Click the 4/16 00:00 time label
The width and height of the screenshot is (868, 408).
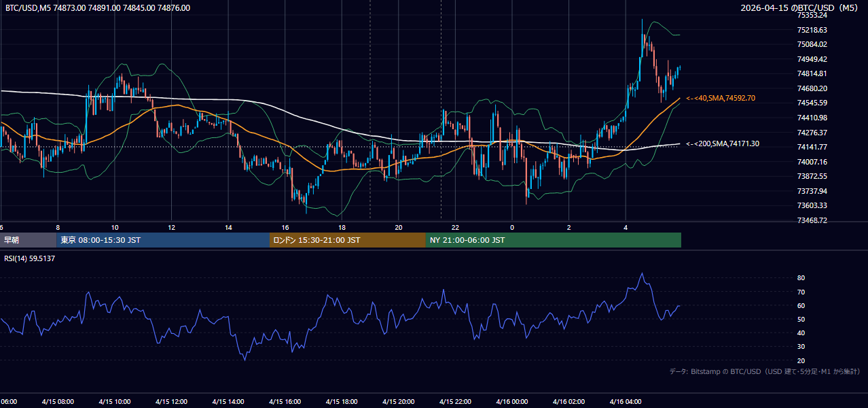coord(512,401)
